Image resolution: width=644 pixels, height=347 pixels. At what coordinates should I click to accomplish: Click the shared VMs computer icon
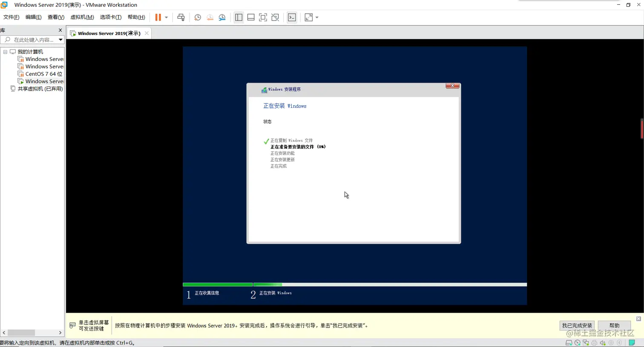[x=13, y=89]
